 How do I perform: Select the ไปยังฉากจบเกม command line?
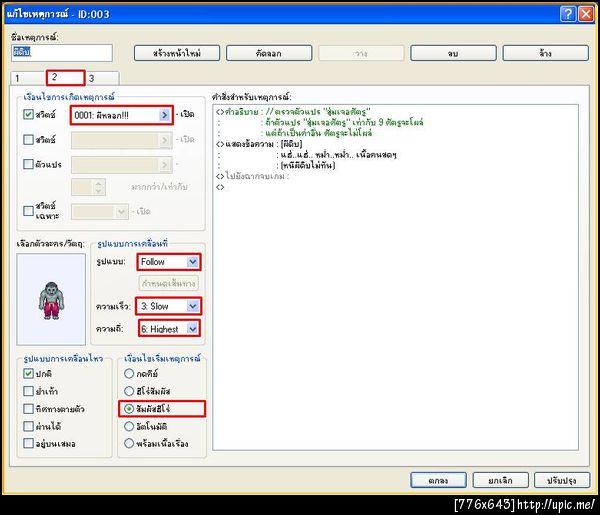tap(253, 176)
